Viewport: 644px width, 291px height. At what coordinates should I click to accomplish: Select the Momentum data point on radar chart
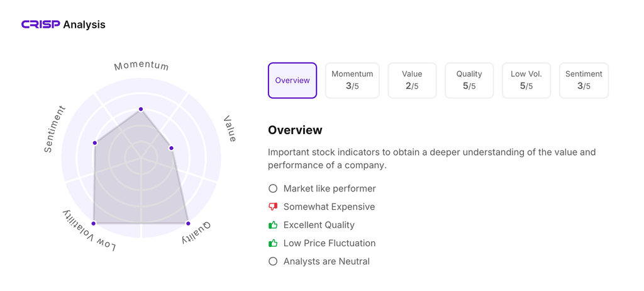[x=141, y=109]
